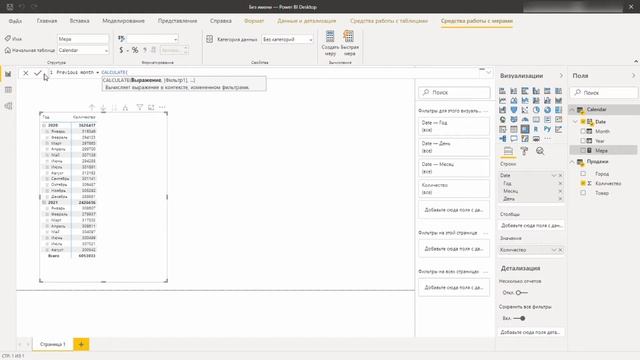Check the Товар field checkbox

[583, 193]
